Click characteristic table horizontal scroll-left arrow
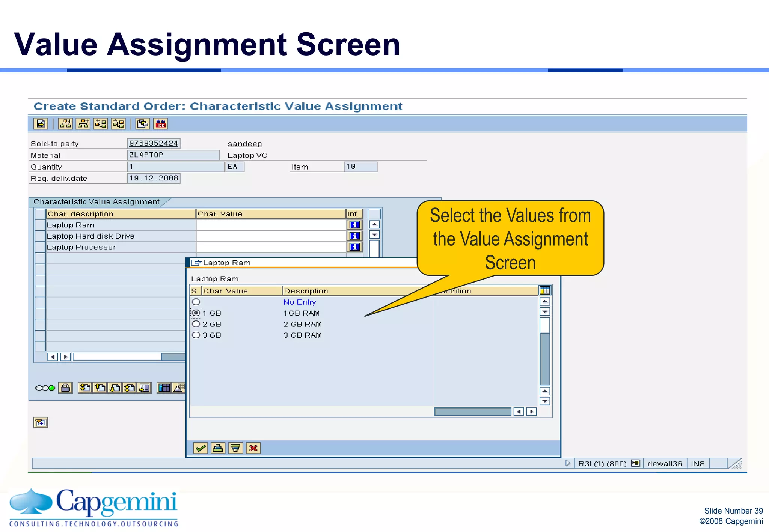 click(x=53, y=357)
